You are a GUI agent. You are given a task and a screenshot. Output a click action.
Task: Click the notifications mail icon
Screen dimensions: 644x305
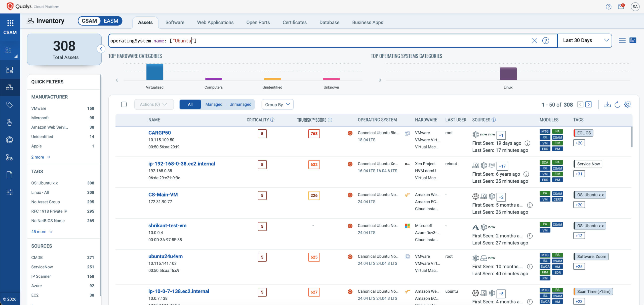[621, 7]
